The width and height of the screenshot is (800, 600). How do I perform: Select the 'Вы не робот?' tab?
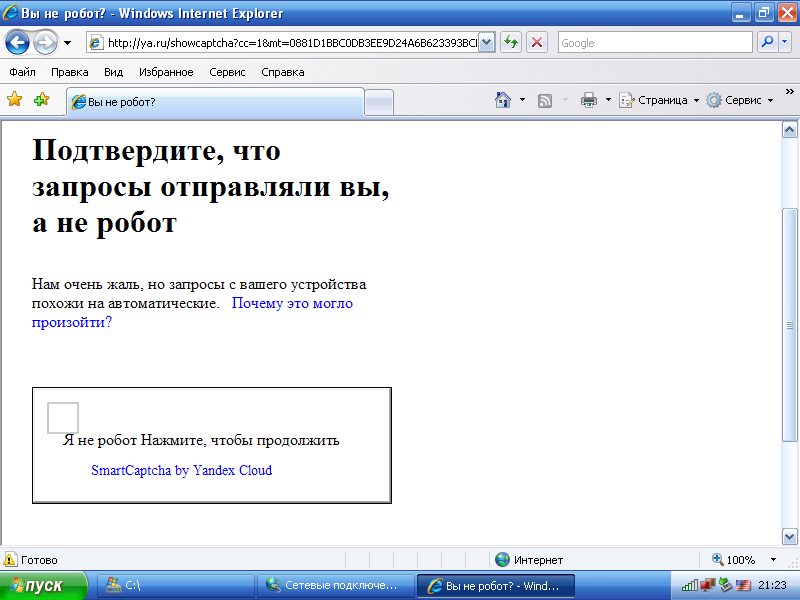pos(215,102)
